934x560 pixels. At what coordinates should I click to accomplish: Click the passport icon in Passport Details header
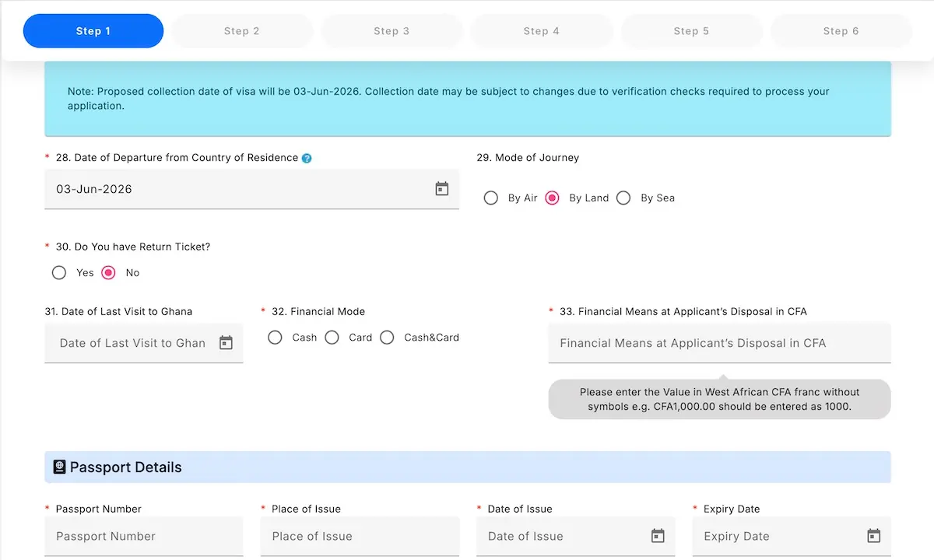tap(59, 467)
